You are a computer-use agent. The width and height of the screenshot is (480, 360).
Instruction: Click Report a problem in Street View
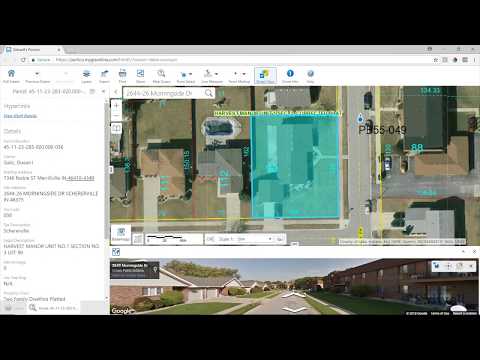click(x=465, y=313)
